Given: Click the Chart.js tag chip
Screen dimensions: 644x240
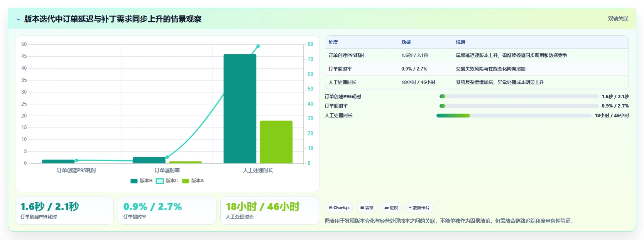Looking at the screenshot, I should 339,208.
